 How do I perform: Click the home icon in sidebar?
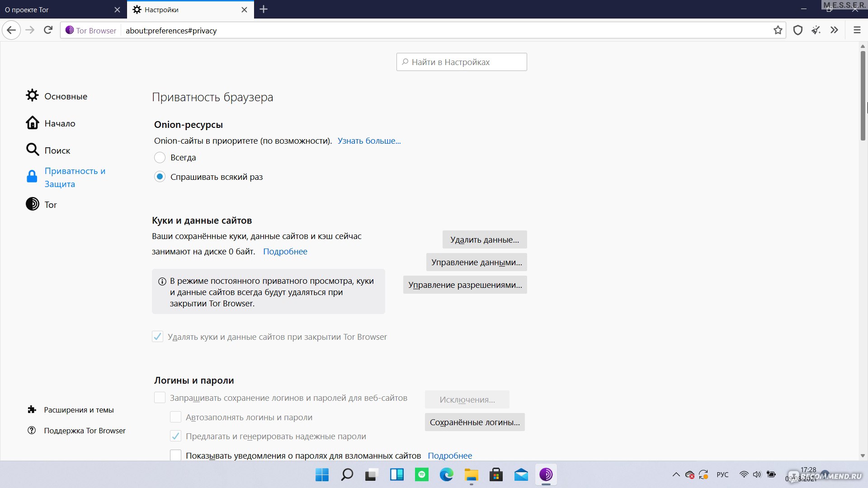(x=32, y=123)
